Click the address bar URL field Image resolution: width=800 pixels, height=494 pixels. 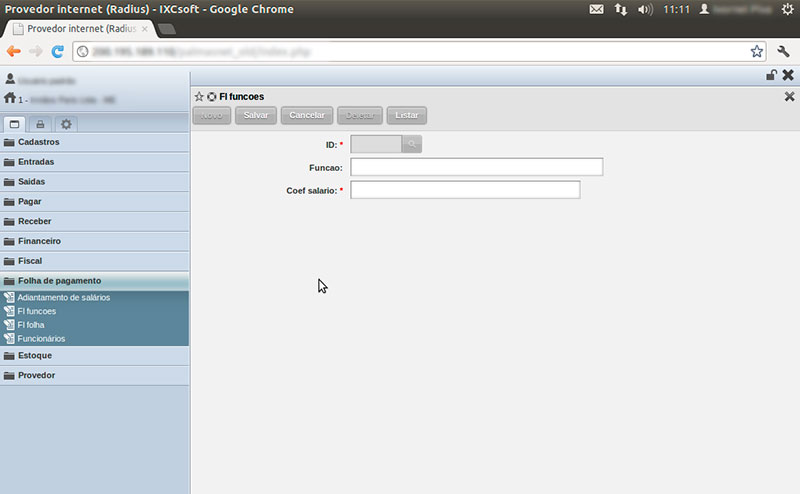418,52
